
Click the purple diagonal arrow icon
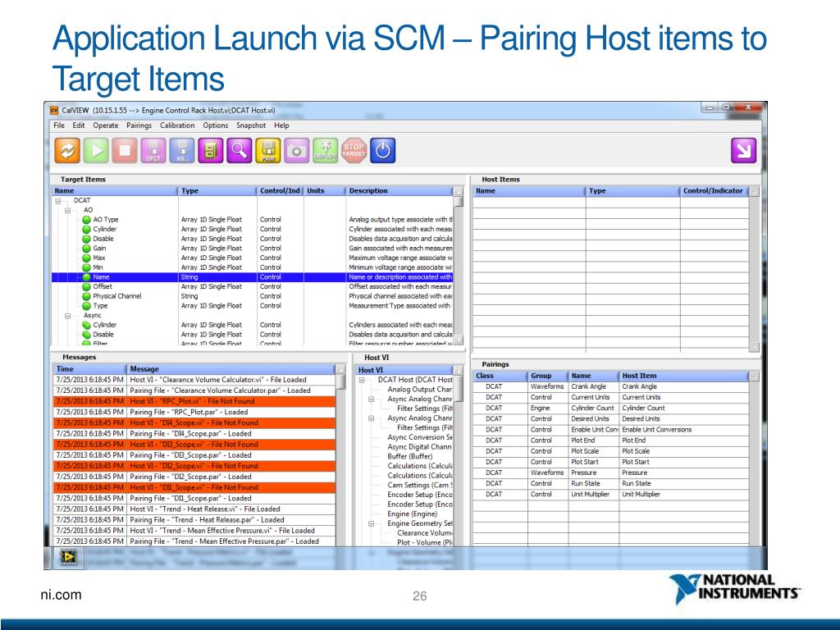point(743,151)
